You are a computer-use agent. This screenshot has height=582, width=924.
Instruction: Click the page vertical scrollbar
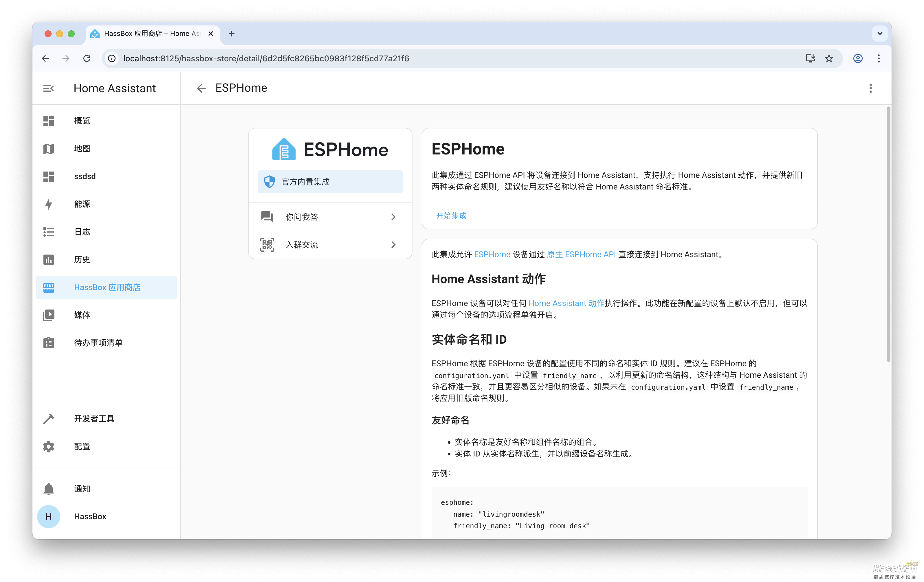pyautogui.click(x=888, y=234)
